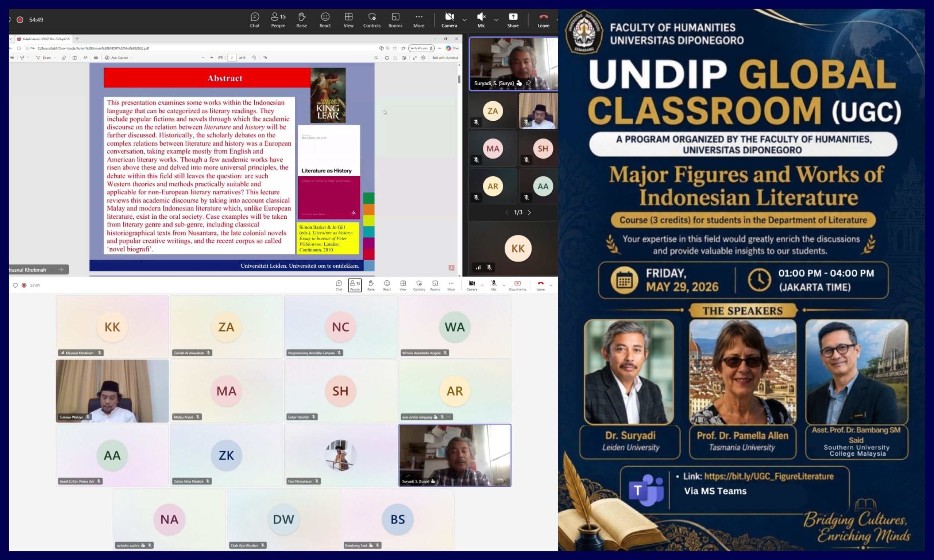Expand mic dropdown in light bottom Teams toolbar
Viewport: 934px width, 560px height.
tap(503, 285)
